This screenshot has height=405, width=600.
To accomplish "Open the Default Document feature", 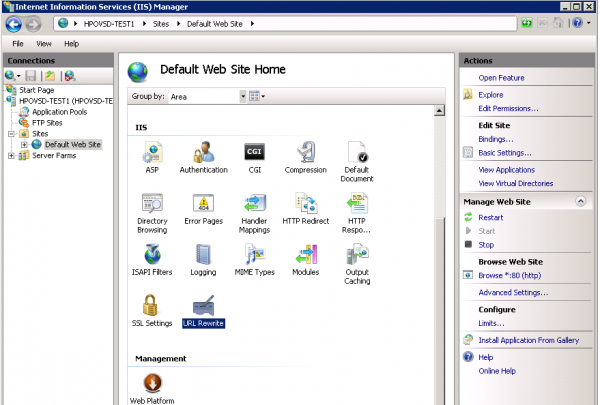I will (357, 162).
